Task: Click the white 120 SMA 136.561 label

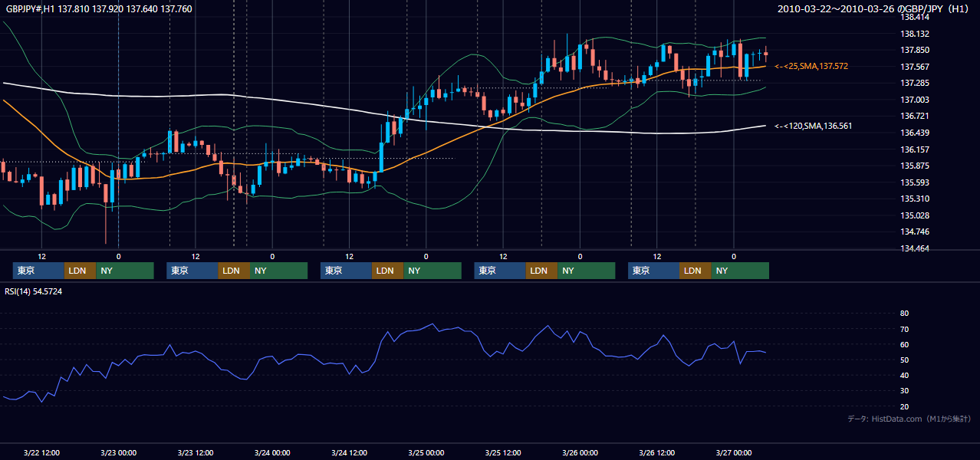Action: pos(814,126)
